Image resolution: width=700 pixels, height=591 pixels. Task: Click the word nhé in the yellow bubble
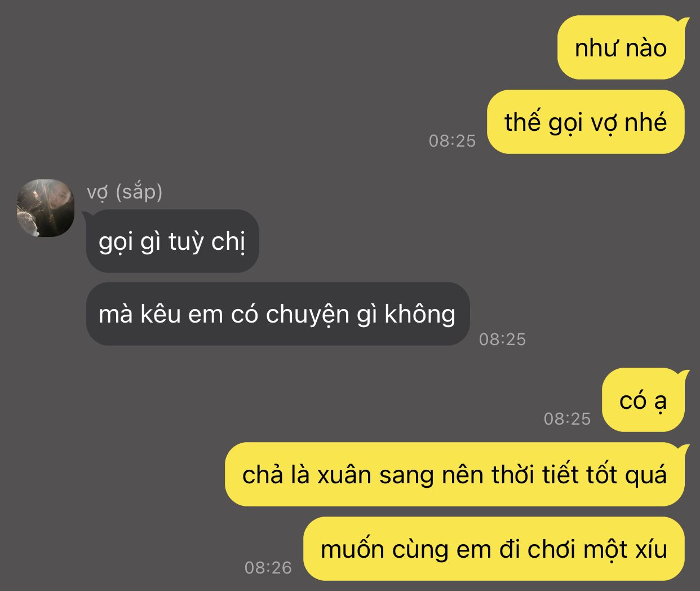click(x=645, y=122)
